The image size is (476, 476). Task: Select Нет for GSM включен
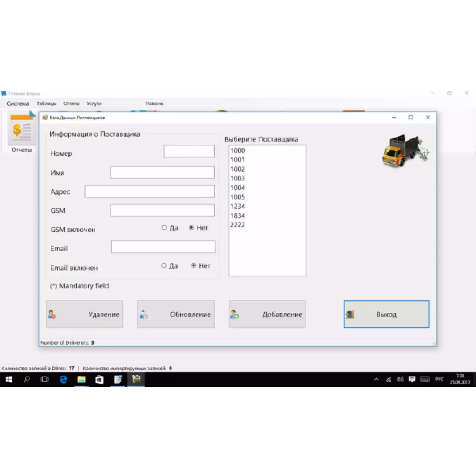(x=191, y=228)
